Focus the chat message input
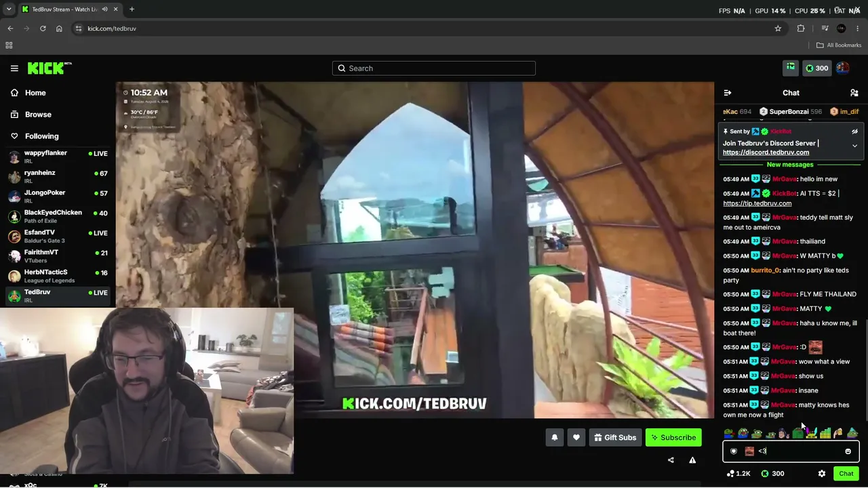868x488 pixels. [791, 451]
